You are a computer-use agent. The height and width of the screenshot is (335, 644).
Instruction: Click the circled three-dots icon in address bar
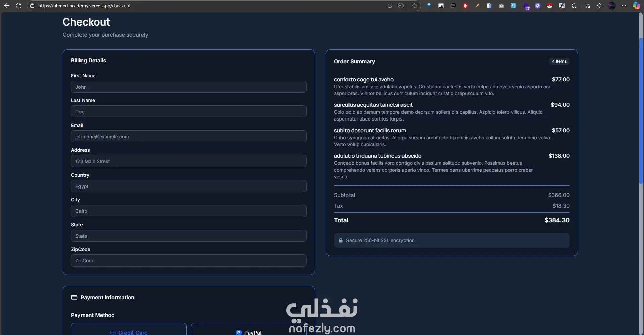click(x=401, y=6)
